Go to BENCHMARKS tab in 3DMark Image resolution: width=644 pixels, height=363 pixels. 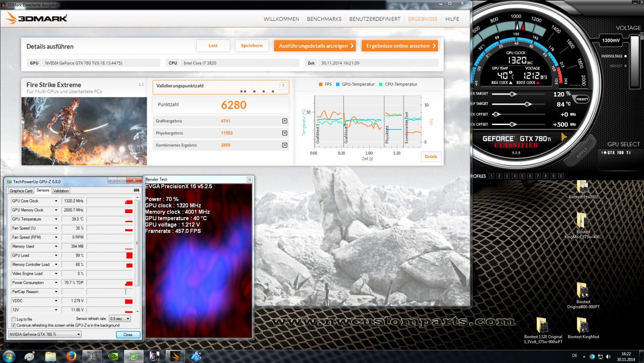(x=324, y=19)
